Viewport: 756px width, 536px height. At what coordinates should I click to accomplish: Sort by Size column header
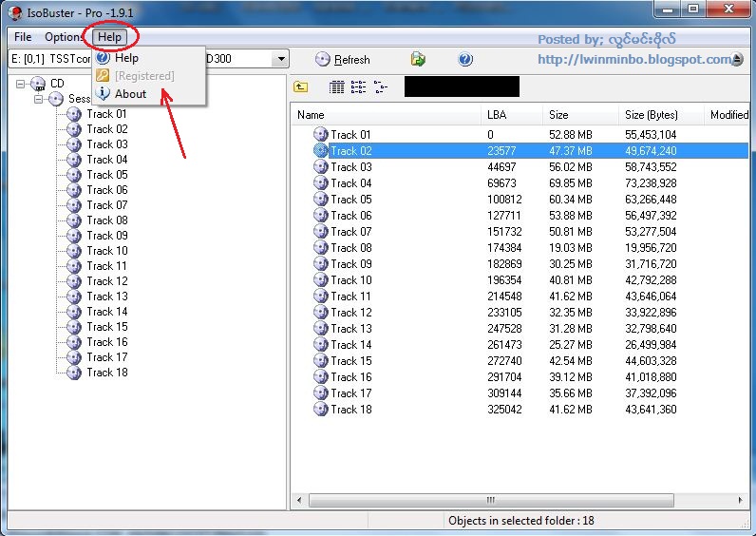(x=580, y=115)
